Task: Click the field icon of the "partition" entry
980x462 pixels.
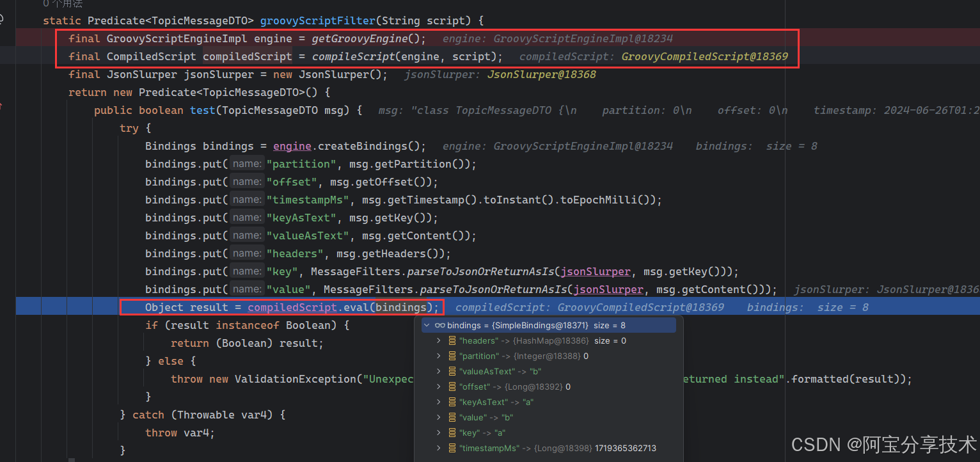Action: pyautogui.click(x=452, y=356)
